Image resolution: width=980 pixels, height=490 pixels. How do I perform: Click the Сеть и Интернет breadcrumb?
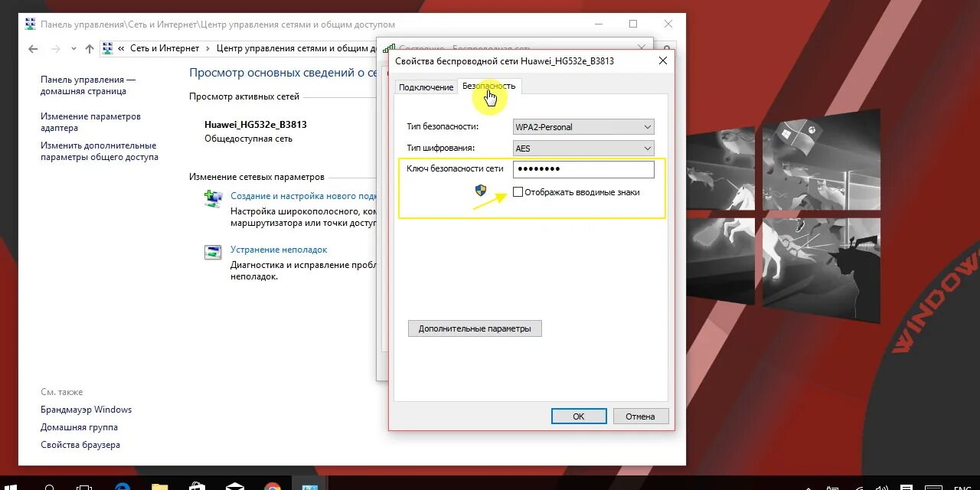165,48
